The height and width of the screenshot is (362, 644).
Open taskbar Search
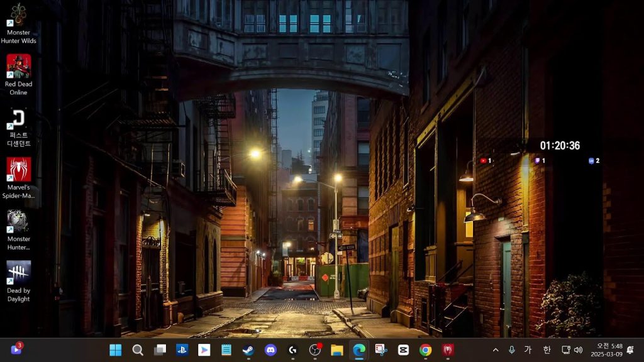click(x=138, y=350)
